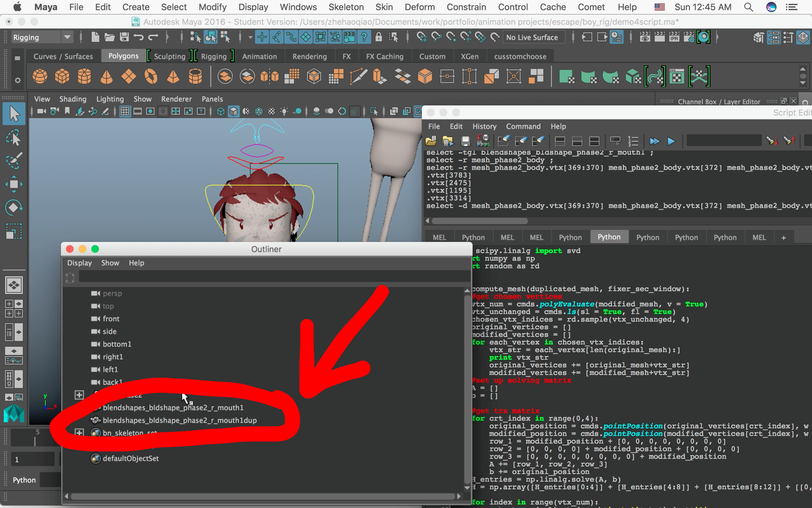Select blendshapes_bldshape_phase2_r_mouth1dup in Outliner
Screen dimensions: 812x508
180,420
